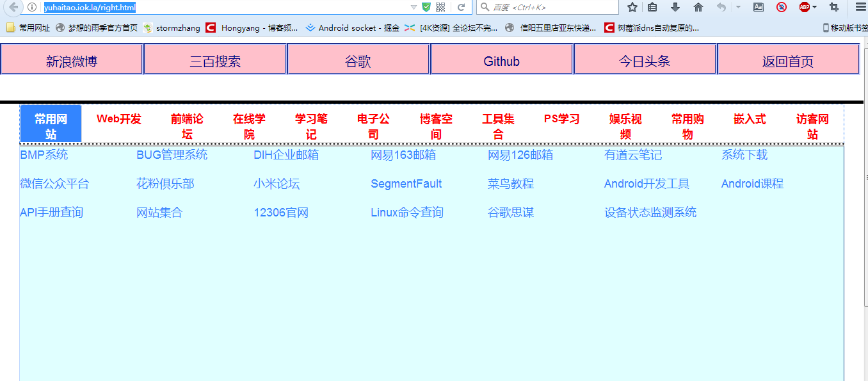
Task: Open the 微信公众平台 link
Action: [54, 184]
